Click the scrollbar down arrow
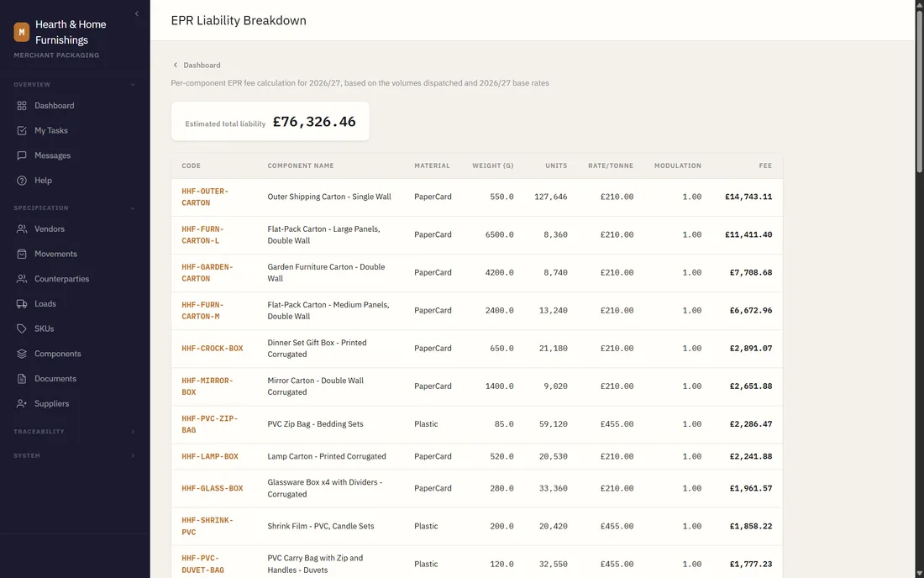924x578 pixels. point(919,573)
